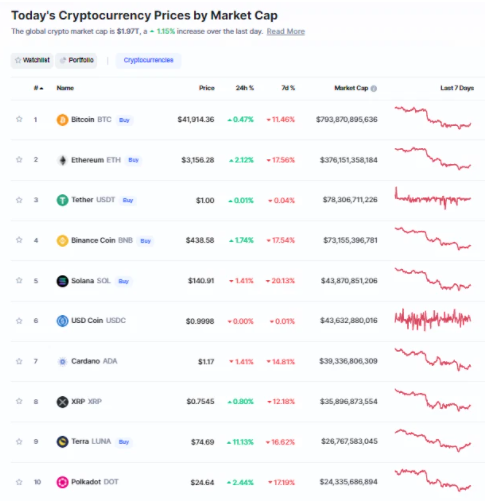Screen dimensions: 487x501
Task: Open Bitcoin's last 7 days sparkline chart
Action: [x=433, y=118]
